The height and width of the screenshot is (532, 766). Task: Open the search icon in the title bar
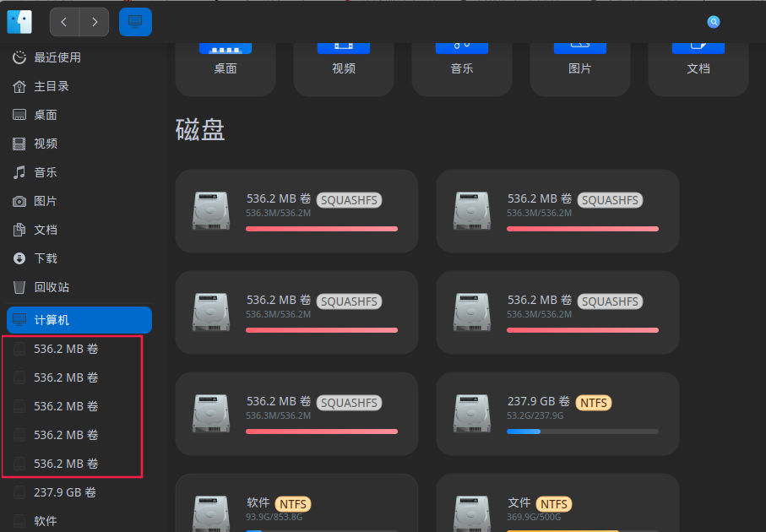(x=714, y=22)
